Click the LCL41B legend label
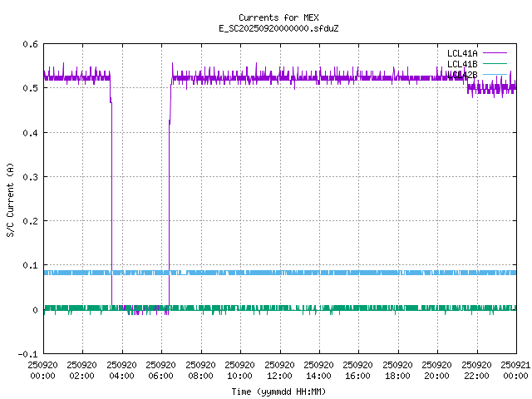The width and height of the screenshot is (532, 399). click(461, 63)
